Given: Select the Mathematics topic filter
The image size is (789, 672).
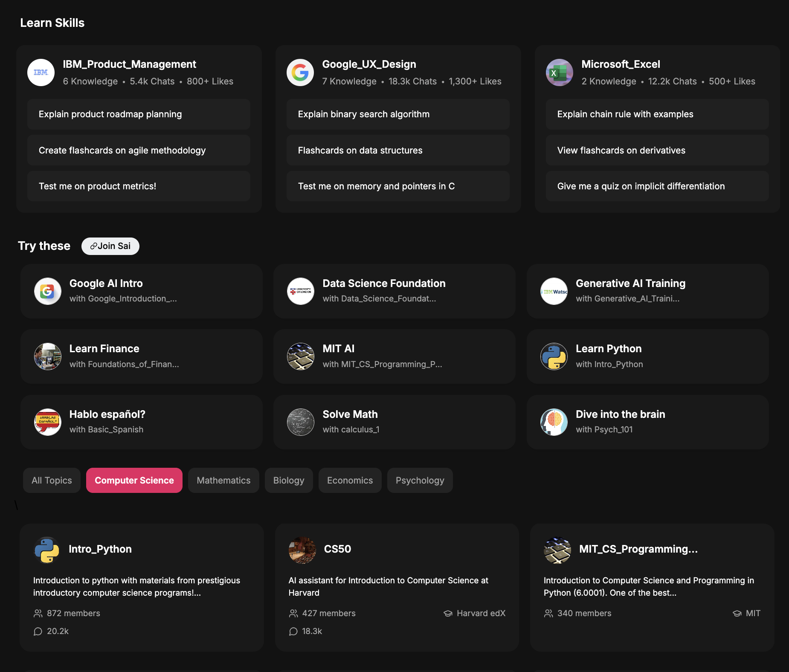Looking at the screenshot, I should (223, 480).
